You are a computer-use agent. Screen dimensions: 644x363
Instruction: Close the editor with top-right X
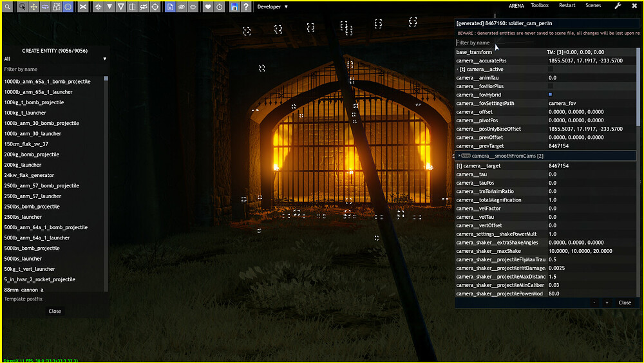click(634, 6)
